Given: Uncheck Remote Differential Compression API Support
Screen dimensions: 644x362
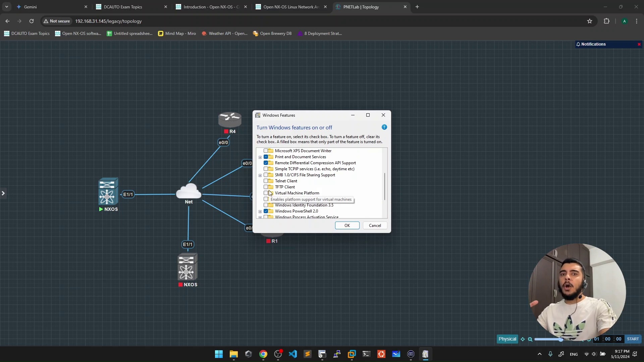Looking at the screenshot, I should point(266,163).
